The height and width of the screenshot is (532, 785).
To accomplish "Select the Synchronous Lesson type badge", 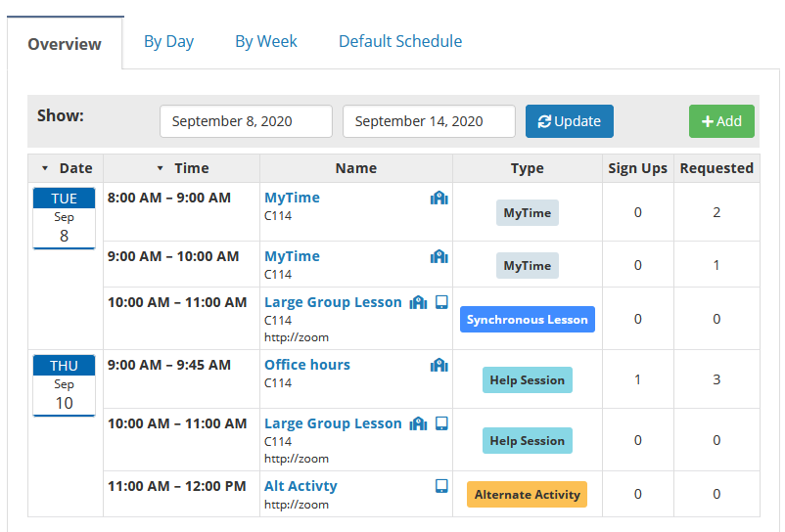I will (528, 320).
